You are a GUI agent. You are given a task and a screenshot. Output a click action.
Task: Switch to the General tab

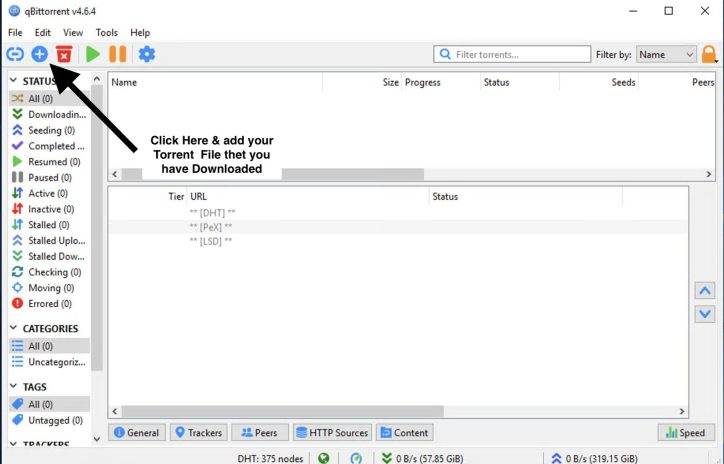point(137,433)
